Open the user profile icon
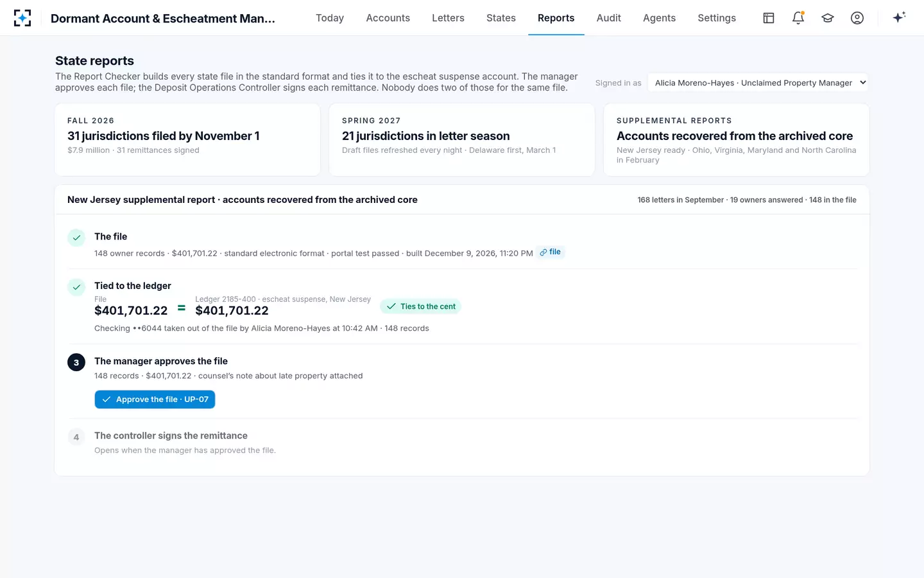The width and height of the screenshot is (924, 578). [x=857, y=18]
